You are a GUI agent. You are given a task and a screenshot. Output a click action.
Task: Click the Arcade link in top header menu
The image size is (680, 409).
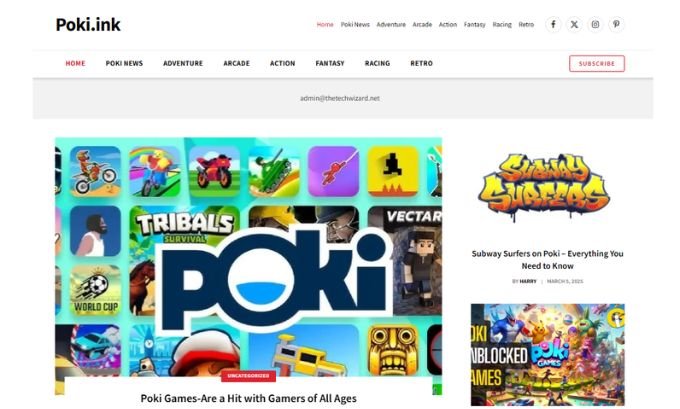tap(422, 25)
